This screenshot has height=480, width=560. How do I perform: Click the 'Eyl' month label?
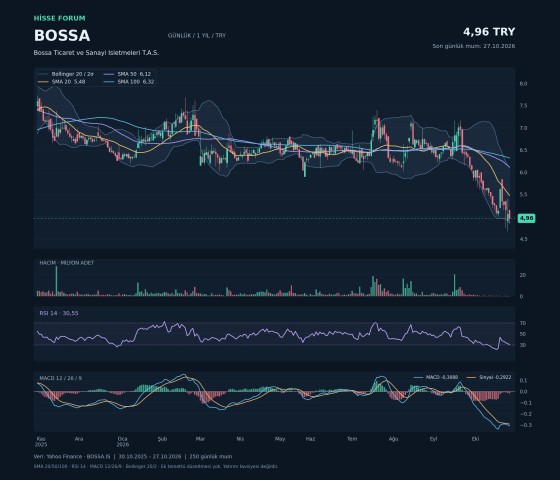434,439
